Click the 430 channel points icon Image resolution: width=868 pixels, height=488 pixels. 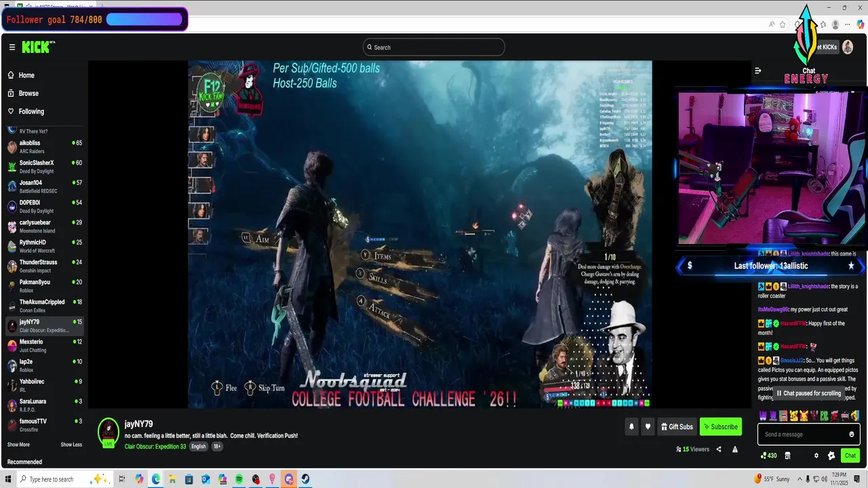tap(769, 455)
